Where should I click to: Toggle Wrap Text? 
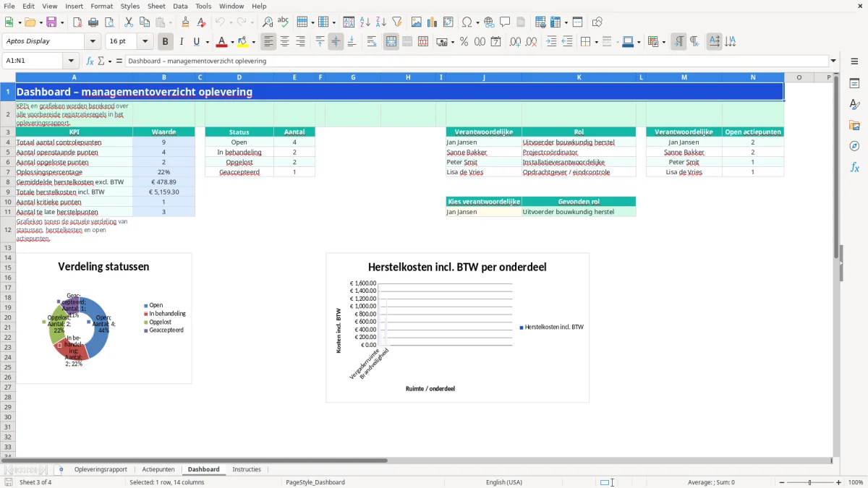tap(371, 42)
